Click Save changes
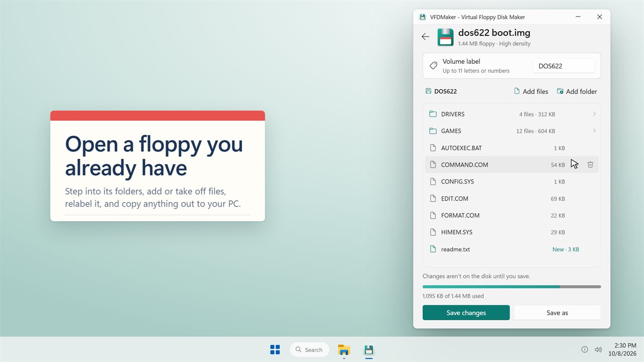 [x=466, y=313]
